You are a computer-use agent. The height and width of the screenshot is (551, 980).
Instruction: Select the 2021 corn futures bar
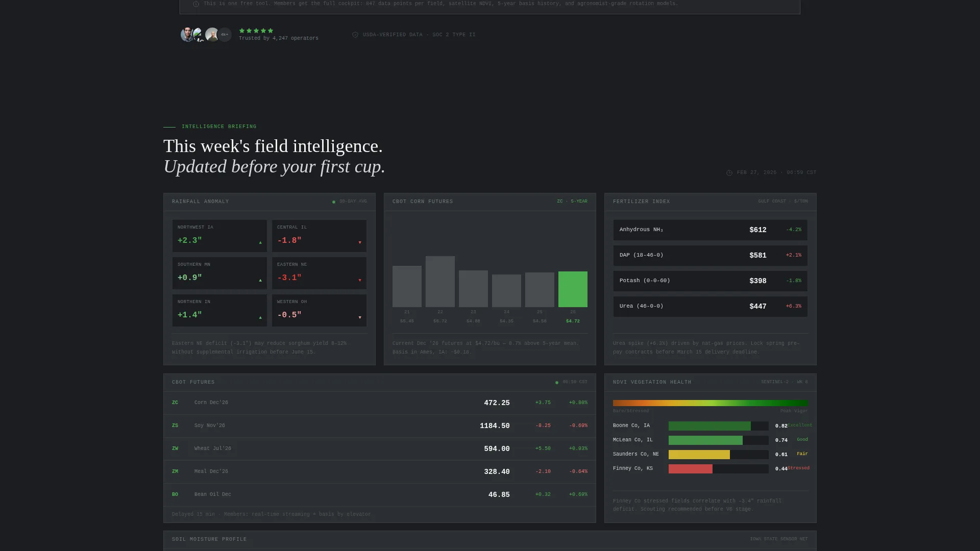click(407, 286)
